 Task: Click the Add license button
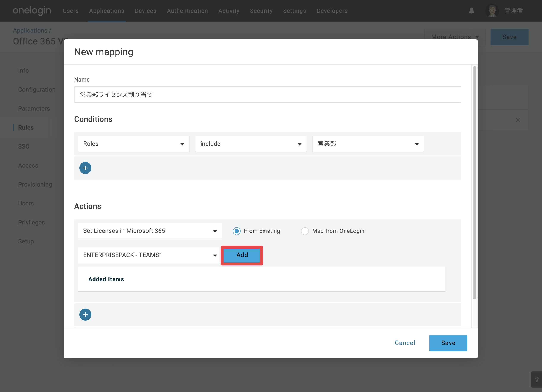(242, 255)
